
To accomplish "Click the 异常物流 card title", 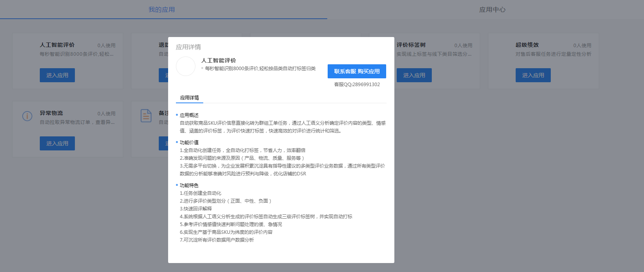I will tap(51, 113).
